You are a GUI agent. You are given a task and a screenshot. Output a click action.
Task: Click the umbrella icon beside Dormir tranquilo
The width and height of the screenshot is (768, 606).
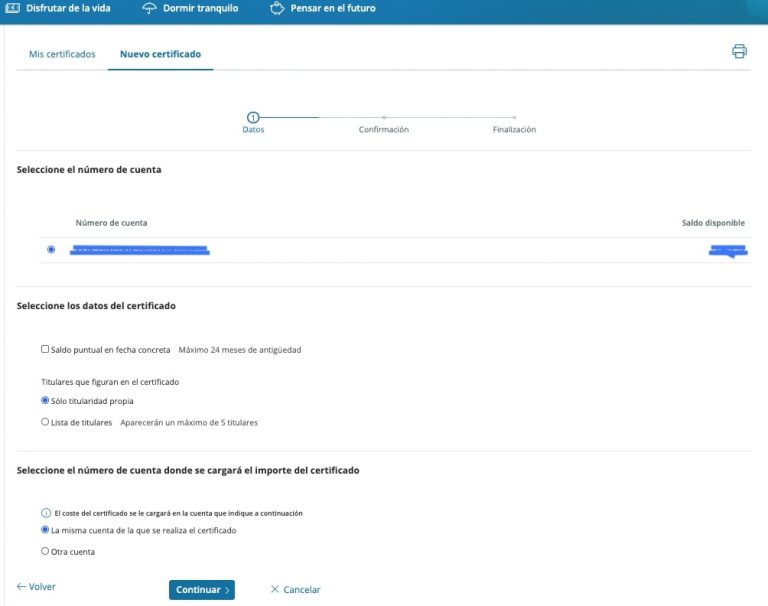coord(149,8)
